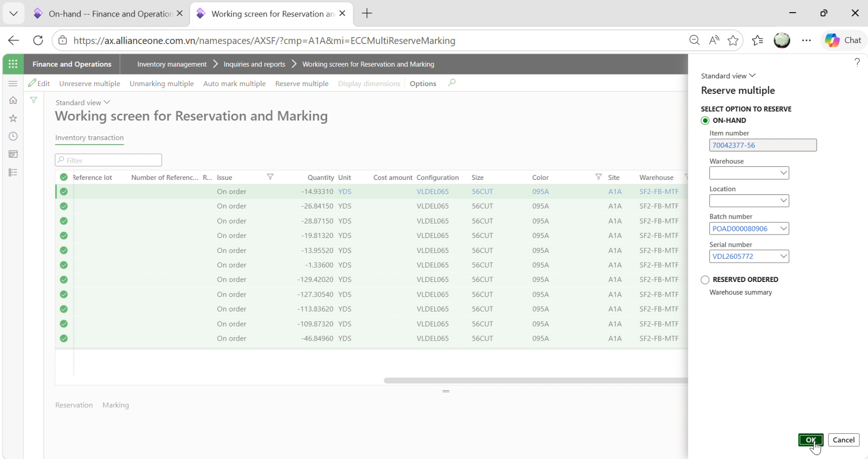Confirm with the OK button
The image size is (868, 459).
tap(810, 440)
